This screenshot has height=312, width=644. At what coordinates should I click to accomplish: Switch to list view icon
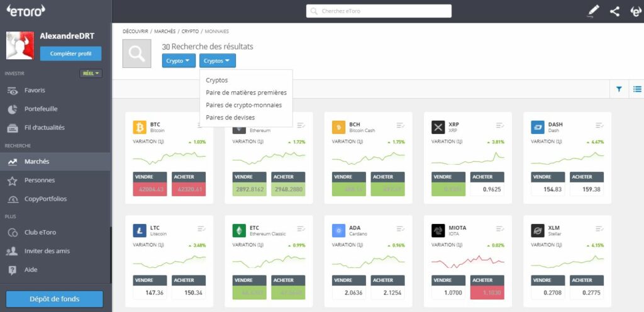point(637,89)
